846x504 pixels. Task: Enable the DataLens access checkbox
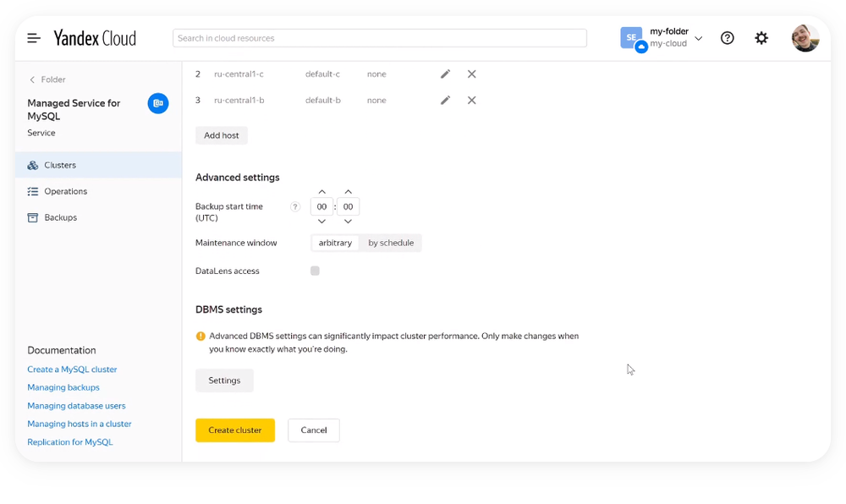315,271
